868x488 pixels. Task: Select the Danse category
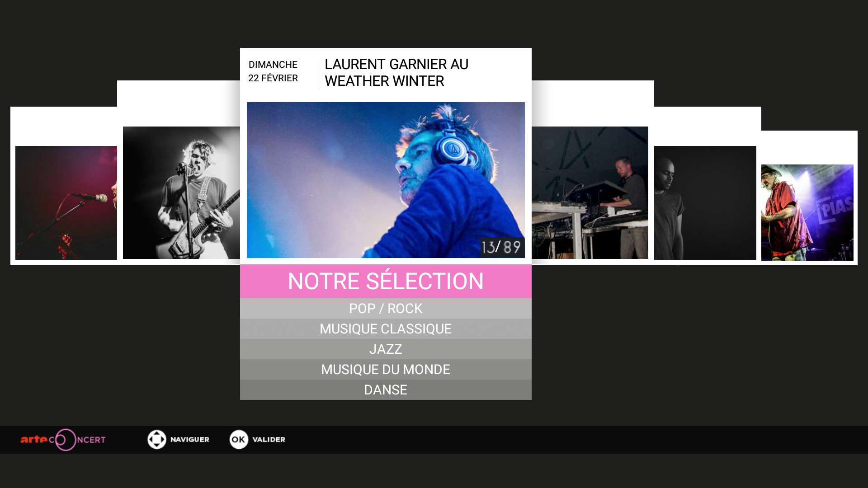pos(386,390)
